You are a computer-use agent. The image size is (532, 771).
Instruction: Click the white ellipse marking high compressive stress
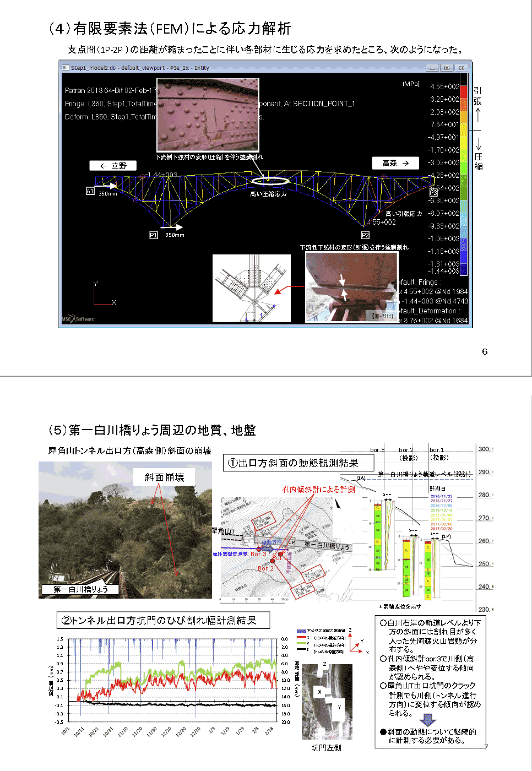coord(270,181)
